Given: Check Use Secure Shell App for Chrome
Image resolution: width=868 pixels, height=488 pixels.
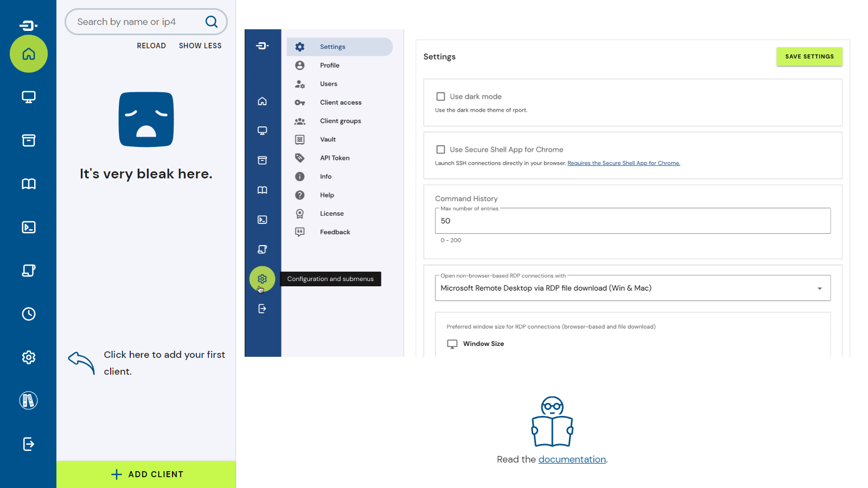Looking at the screenshot, I should (441, 150).
